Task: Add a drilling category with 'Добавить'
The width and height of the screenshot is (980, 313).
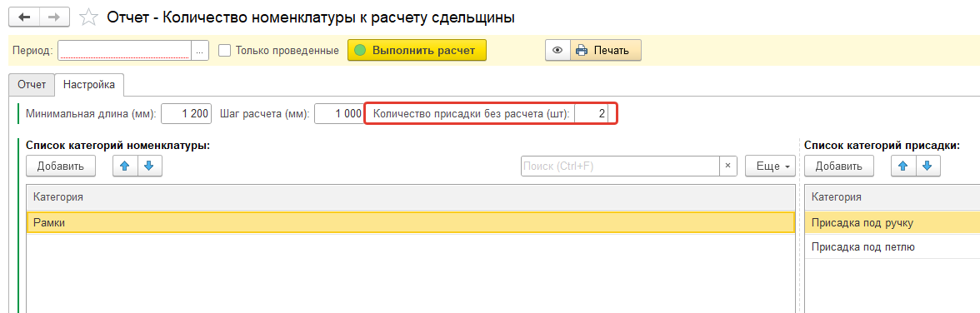Action: 838,166
